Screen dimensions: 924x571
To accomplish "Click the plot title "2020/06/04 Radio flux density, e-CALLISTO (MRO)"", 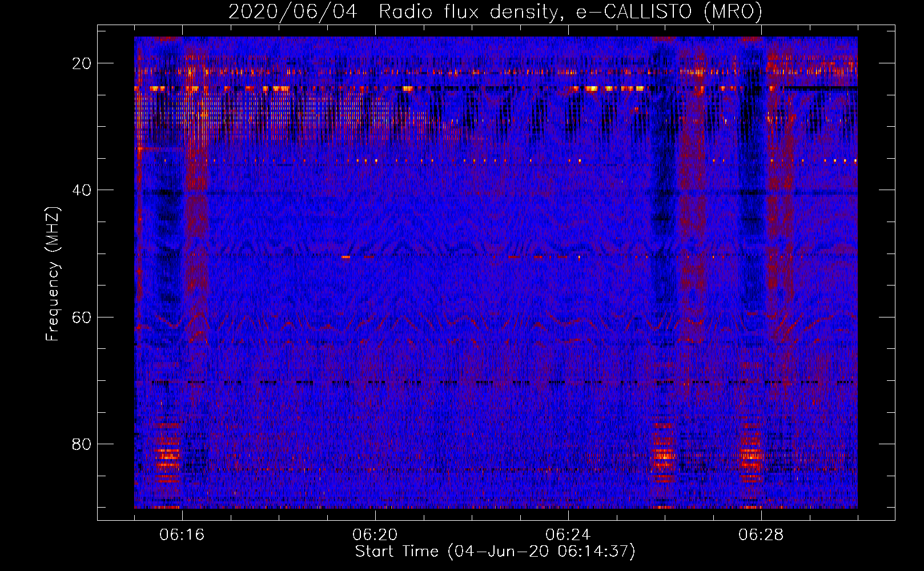I will point(495,12).
